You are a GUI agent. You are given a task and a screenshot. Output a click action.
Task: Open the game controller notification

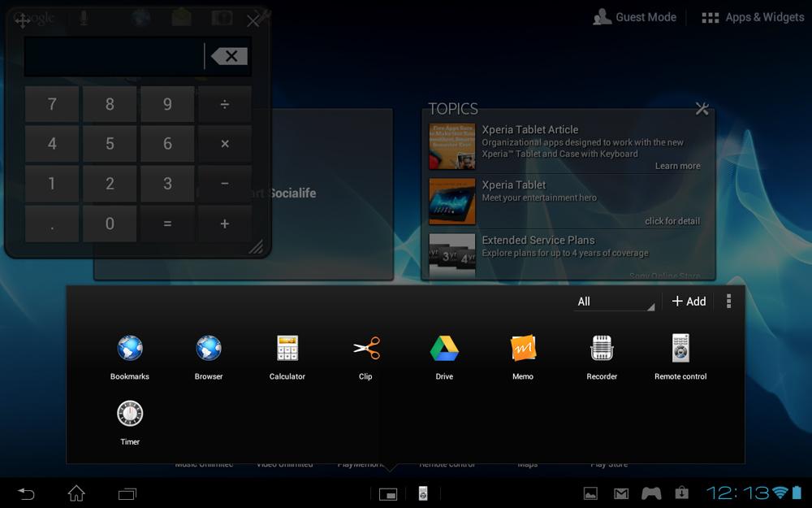click(651, 493)
